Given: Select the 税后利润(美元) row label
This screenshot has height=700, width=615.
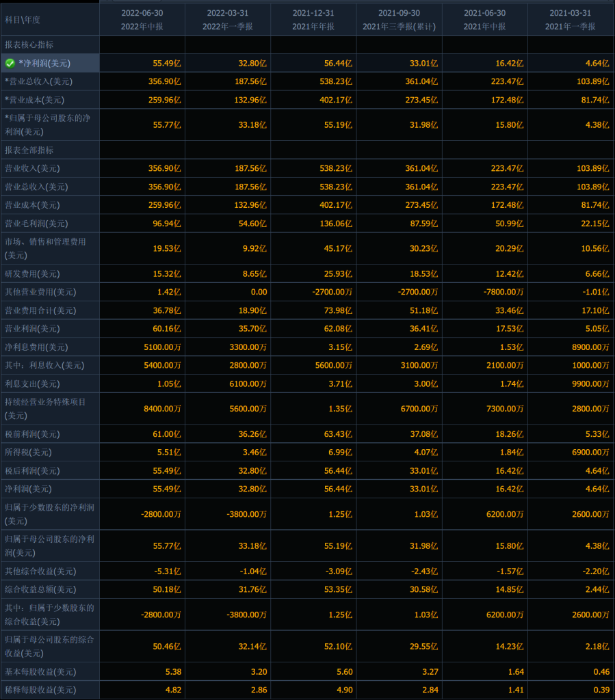Looking at the screenshot, I should (32, 470).
